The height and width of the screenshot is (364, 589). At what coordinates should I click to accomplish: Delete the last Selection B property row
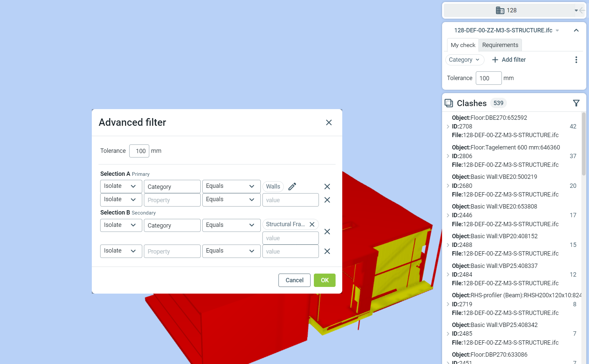coord(327,251)
